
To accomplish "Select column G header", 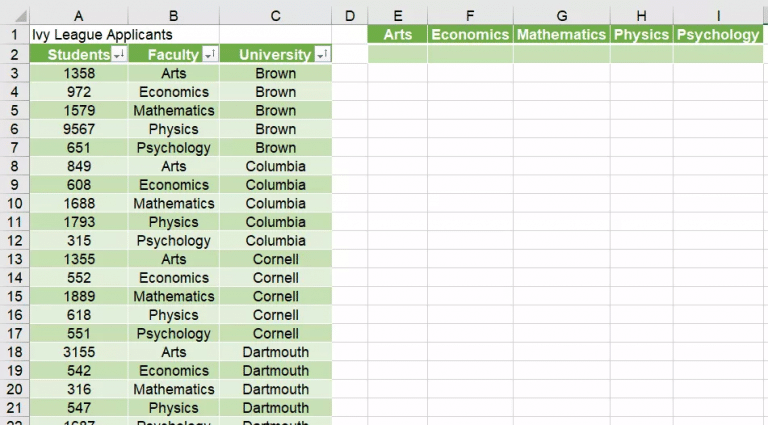I will (562, 16).
